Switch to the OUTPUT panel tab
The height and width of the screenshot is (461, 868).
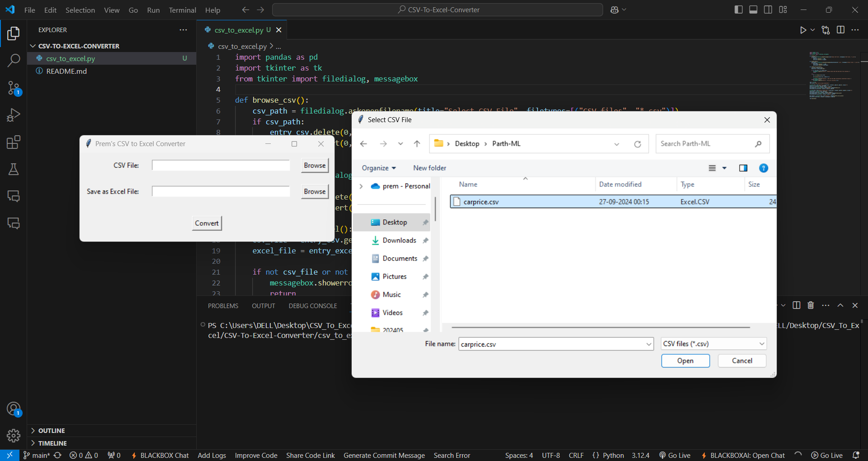(264, 306)
